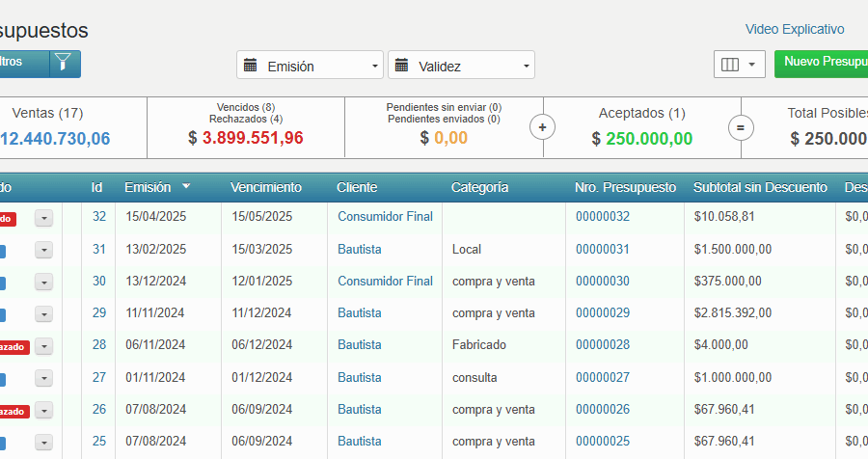Image resolution: width=868 pixels, height=459 pixels.
Task: Open Consumidor Final client on row 30
Action: (385, 281)
